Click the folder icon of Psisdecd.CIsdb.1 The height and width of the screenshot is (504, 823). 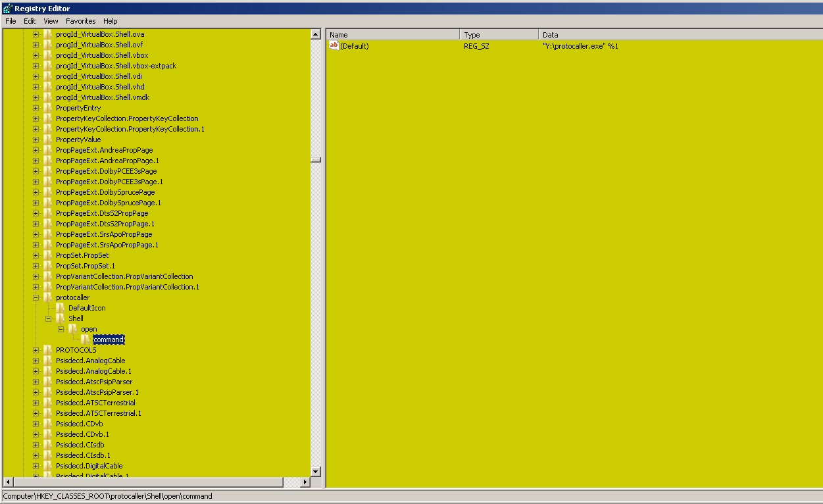[47, 455]
